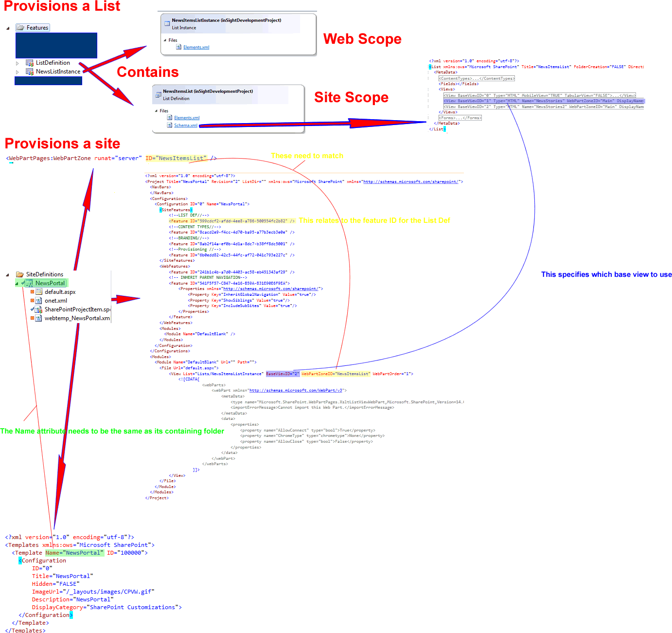
Task: Click the ShowSiblings property line
Action: pyautogui.click(x=239, y=300)
